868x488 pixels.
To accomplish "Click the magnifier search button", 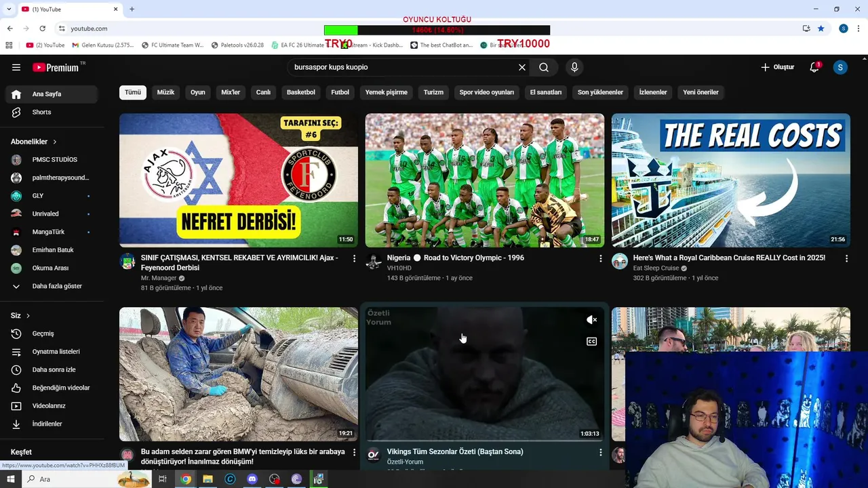I will (544, 67).
